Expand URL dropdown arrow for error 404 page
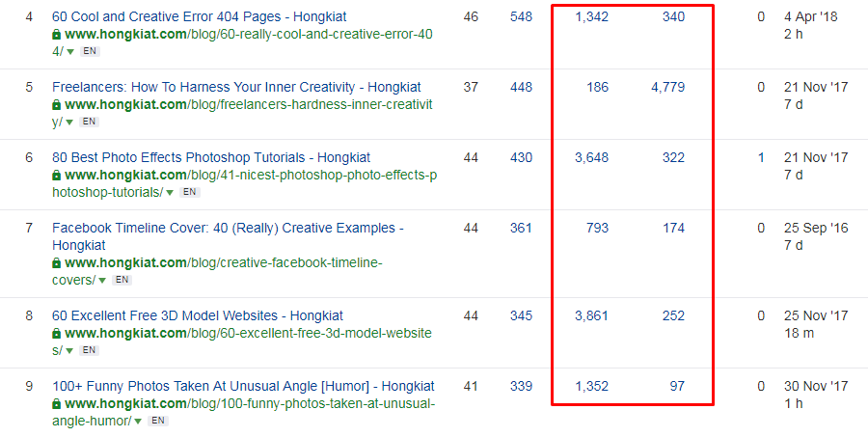Screen dimensions: 868x437 tap(70, 52)
